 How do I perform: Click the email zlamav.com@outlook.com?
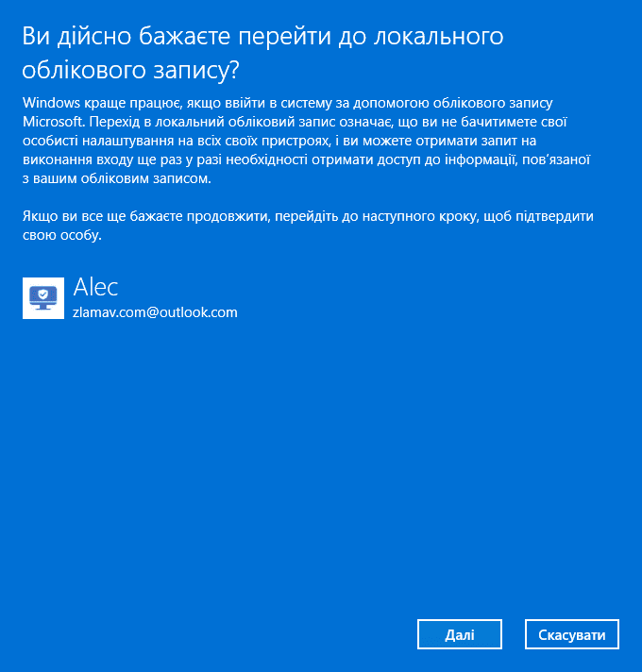tap(155, 312)
